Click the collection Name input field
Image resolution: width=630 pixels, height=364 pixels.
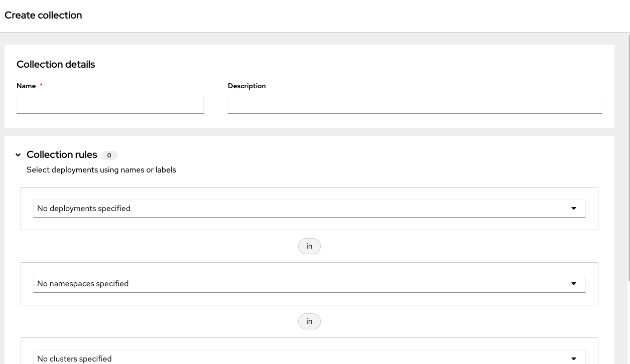pos(110,105)
